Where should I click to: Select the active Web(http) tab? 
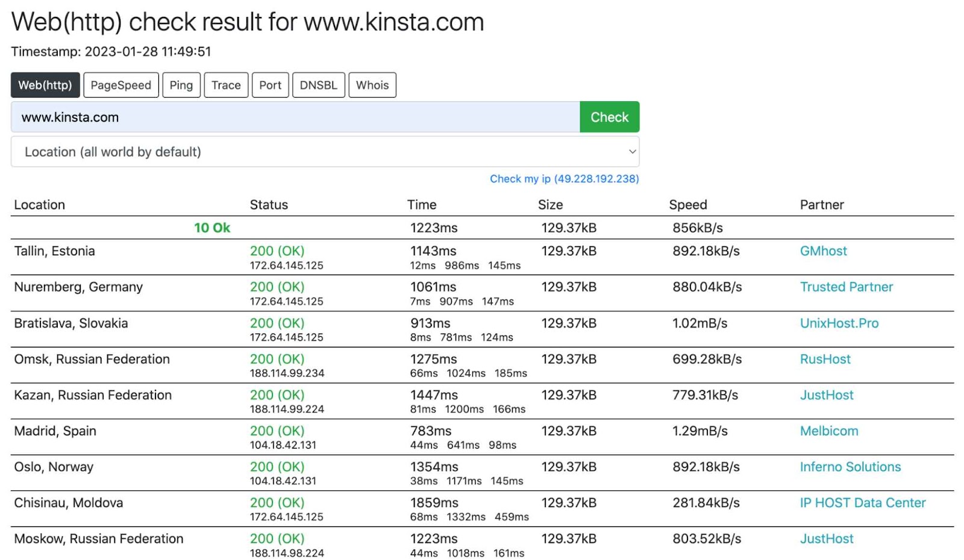45,85
